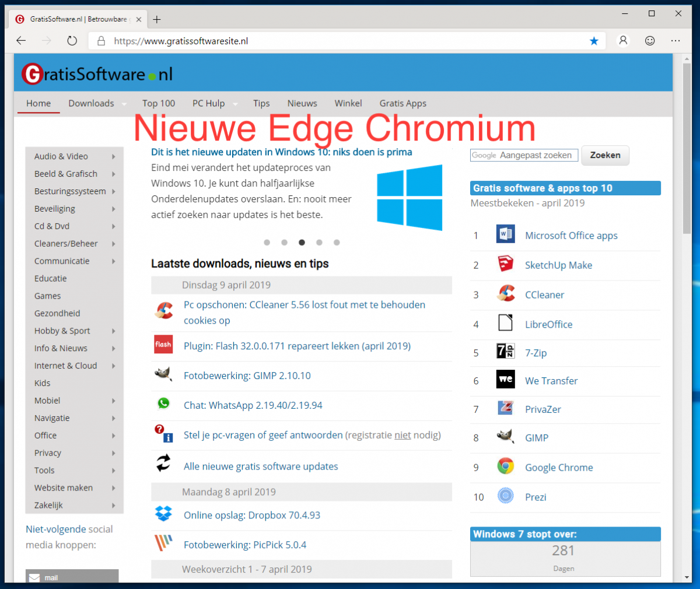This screenshot has width=700, height=589.
Task: Click the smiley feedback icon
Action: [x=650, y=41]
